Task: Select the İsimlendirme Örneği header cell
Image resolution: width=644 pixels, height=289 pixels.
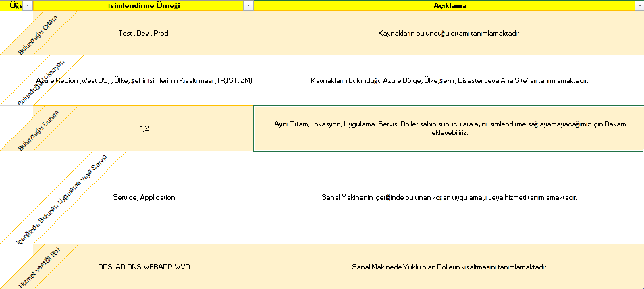Action: 143,5
